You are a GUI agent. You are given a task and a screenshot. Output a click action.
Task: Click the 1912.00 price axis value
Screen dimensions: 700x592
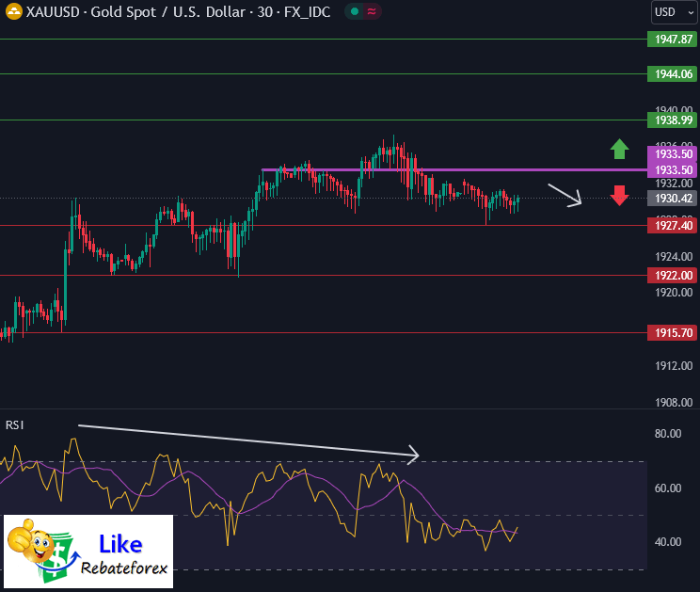[x=674, y=366]
